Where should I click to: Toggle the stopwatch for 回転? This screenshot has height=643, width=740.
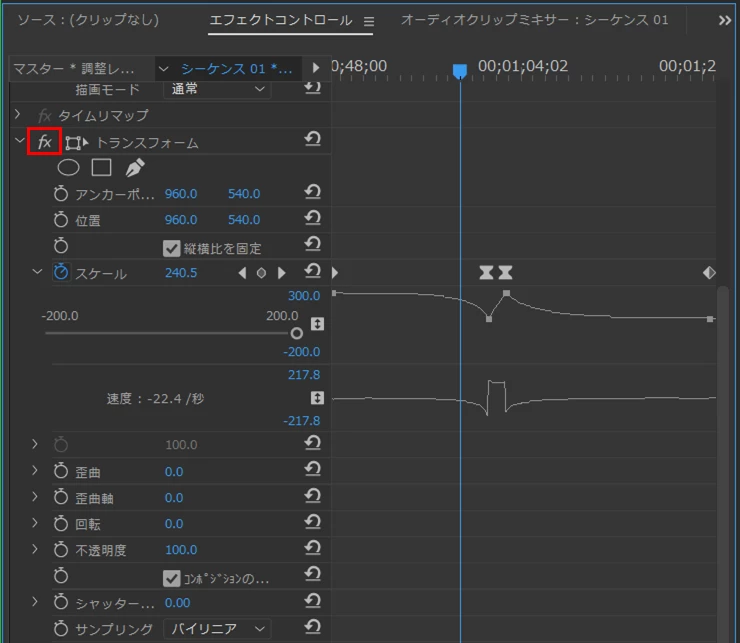click(x=61, y=523)
